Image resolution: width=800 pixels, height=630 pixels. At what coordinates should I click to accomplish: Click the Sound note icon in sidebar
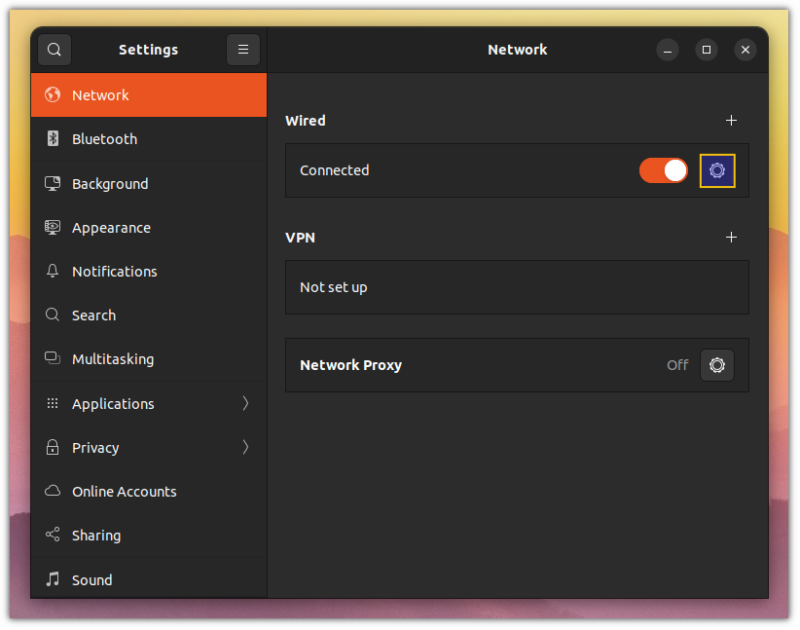coord(53,579)
